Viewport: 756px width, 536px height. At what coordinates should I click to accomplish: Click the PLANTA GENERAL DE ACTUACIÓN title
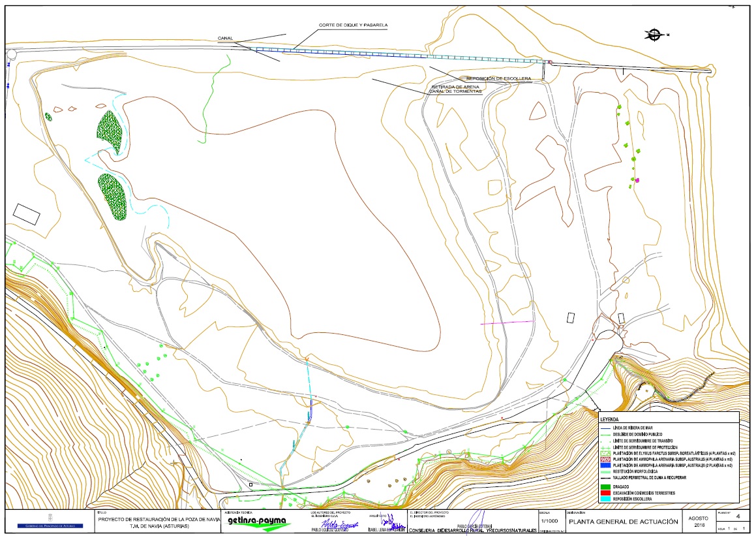pos(619,522)
